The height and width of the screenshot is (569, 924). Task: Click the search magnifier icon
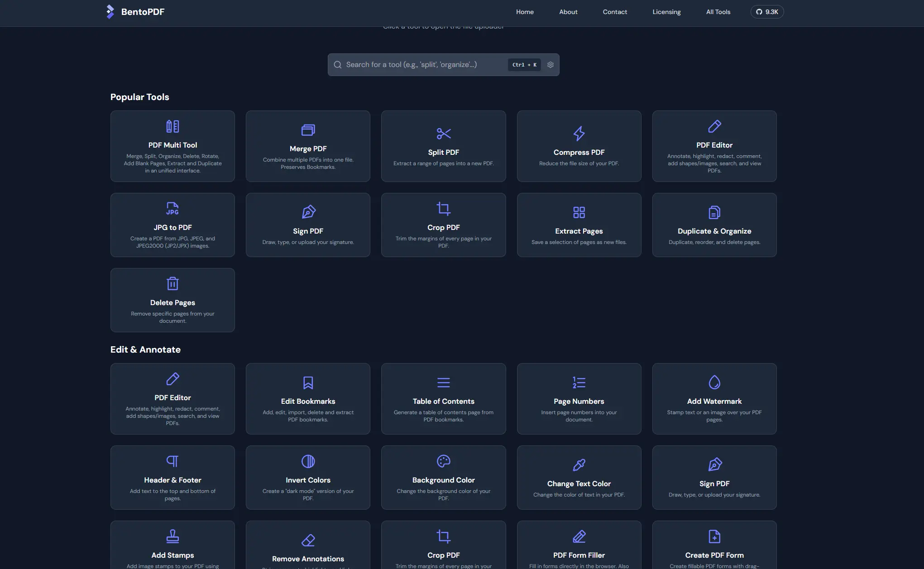coord(338,65)
